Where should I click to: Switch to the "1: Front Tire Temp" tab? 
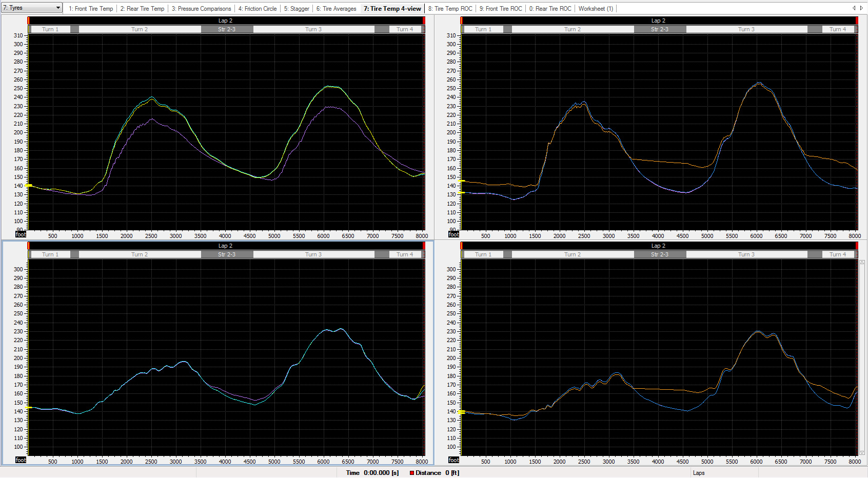[91, 8]
